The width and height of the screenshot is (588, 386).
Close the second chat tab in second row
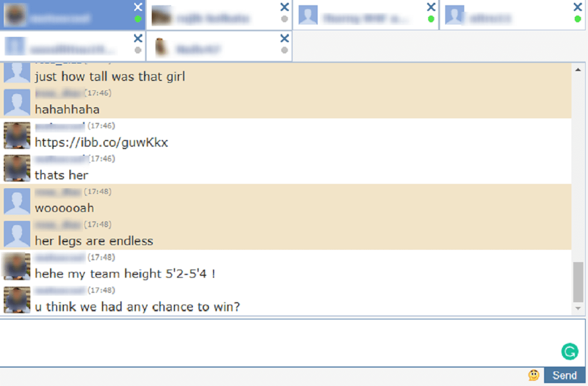tap(285, 38)
